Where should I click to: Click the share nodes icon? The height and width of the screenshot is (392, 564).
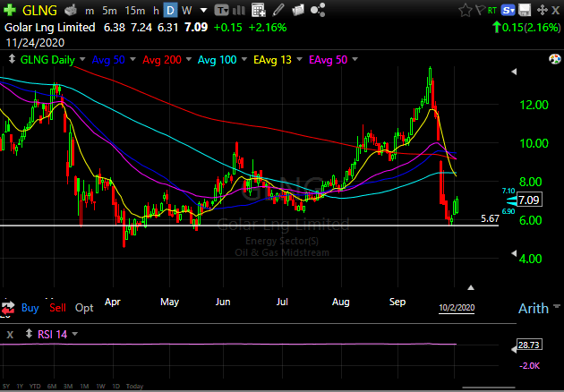click(319, 11)
